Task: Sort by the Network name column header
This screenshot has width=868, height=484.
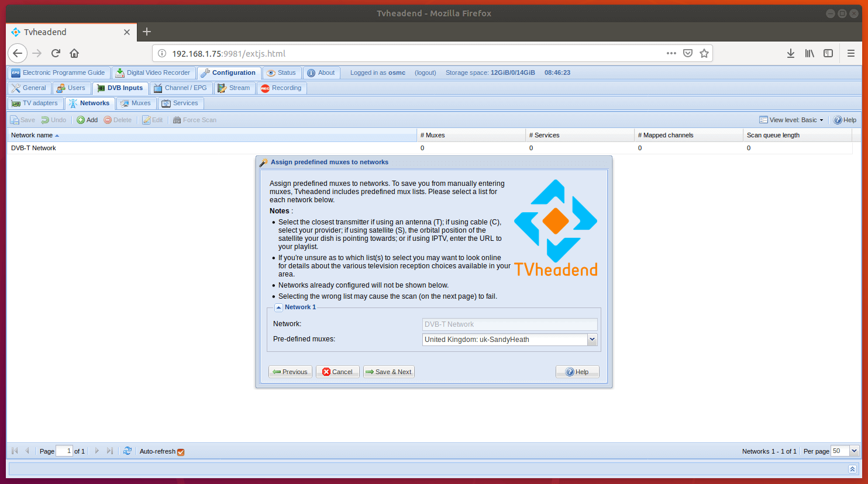Action: [32, 135]
